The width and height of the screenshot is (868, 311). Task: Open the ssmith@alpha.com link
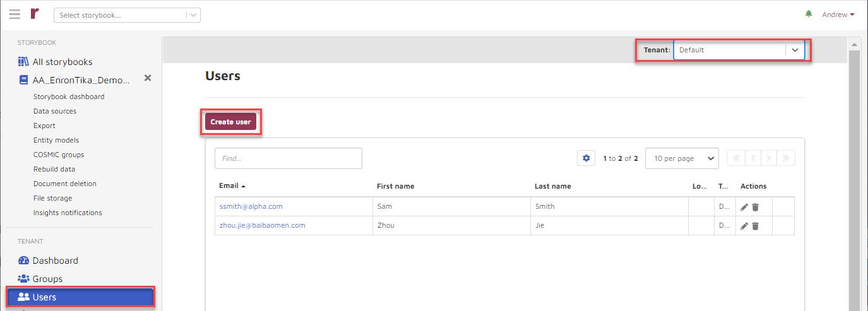coord(251,206)
